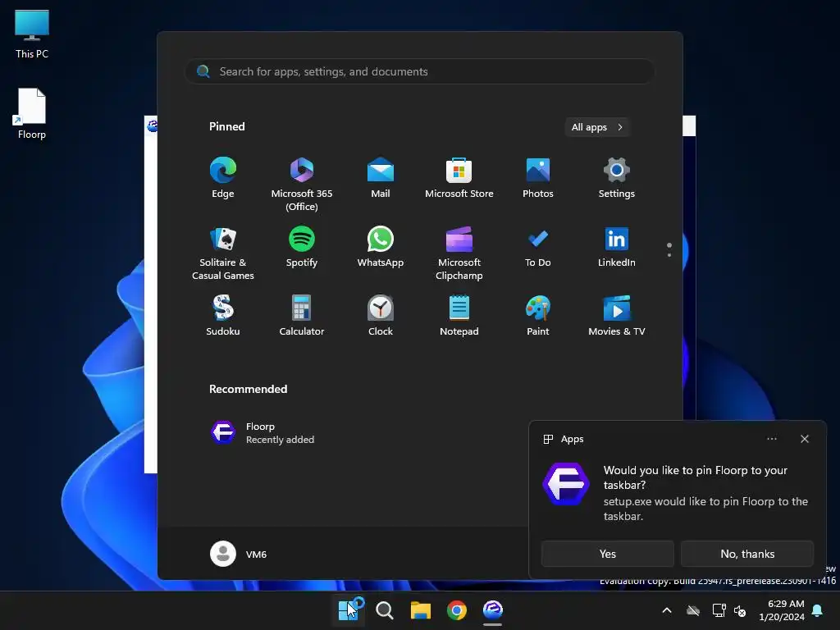
Task: Decline pinning with No, thanks
Action: point(747,554)
